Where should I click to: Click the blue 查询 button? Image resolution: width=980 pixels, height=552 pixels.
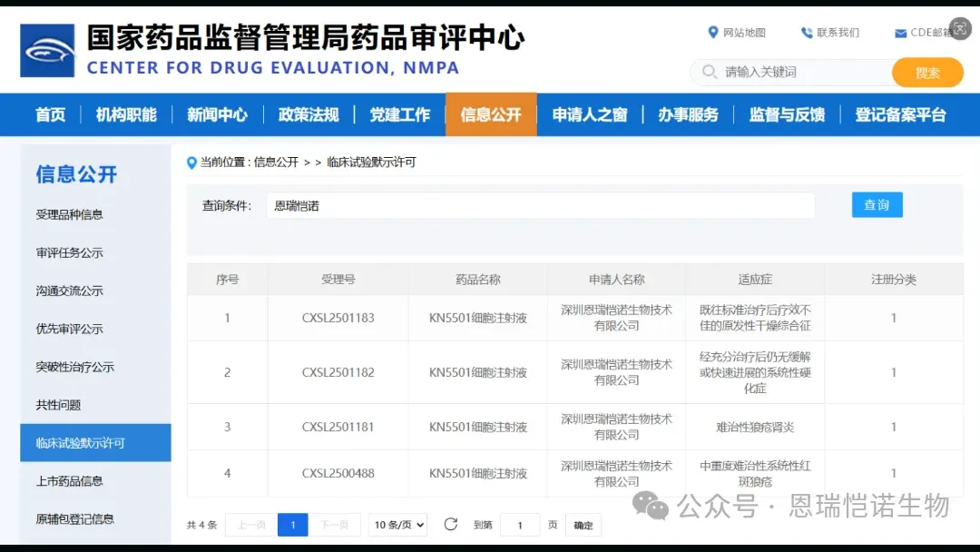[877, 205]
